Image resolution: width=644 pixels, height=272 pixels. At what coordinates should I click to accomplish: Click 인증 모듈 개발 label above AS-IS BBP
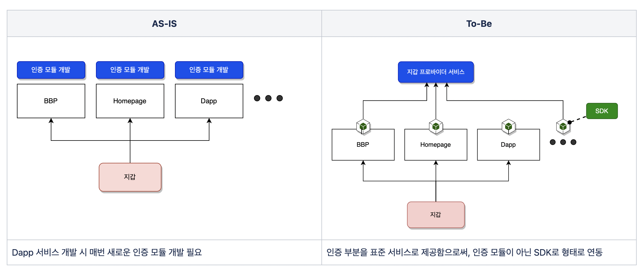[51, 70]
